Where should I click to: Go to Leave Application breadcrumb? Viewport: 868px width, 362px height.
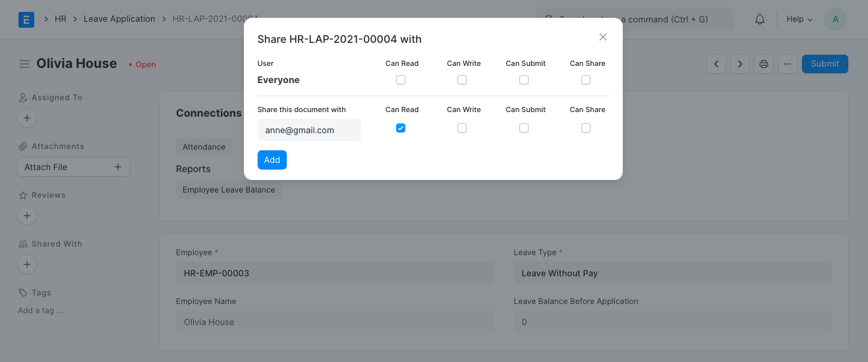click(x=119, y=19)
